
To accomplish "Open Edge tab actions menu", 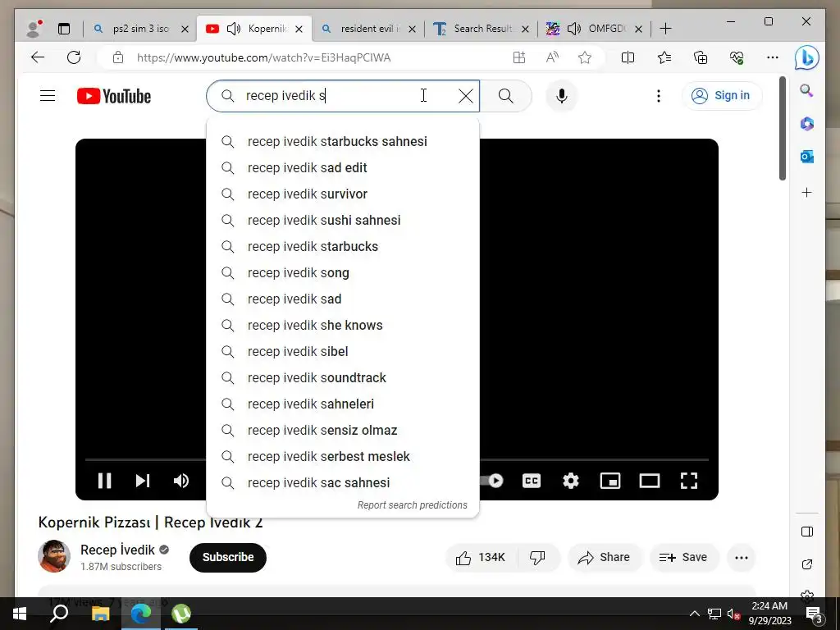I will tap(64, 29).
